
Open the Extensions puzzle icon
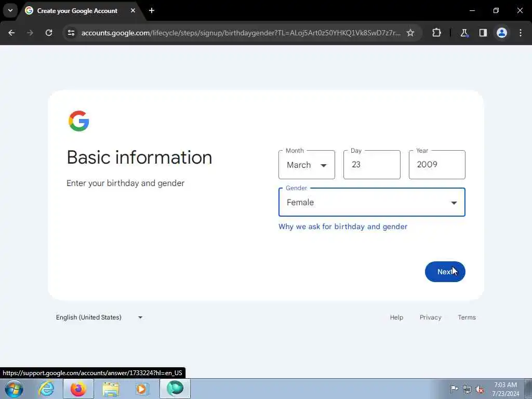436,33
